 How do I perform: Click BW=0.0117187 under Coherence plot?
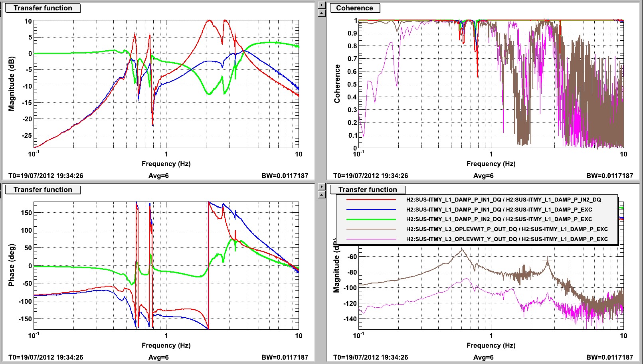coord(610,176)
